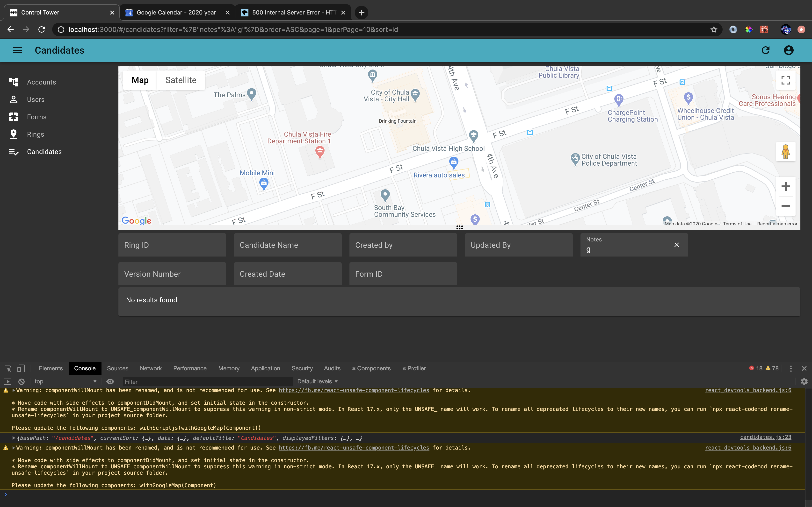Switch map to Satellite view
The height and width of the screenshot is (507, 812).
[181, 80]
